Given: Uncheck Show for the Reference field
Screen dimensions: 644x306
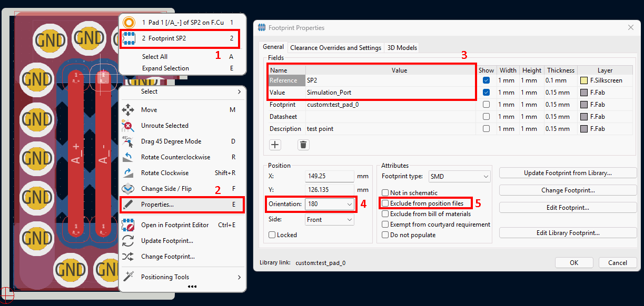Looking at the screenshot, I should (486, 81).
